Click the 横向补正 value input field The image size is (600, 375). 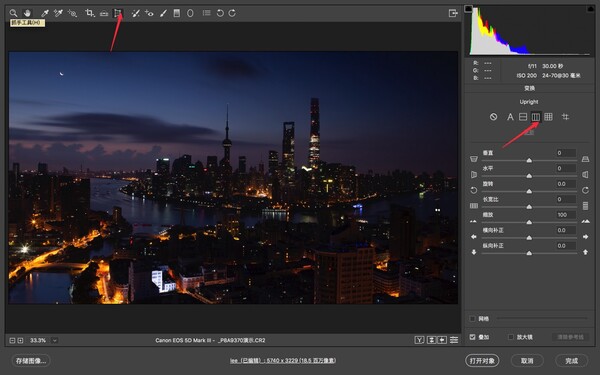[566, 230]
